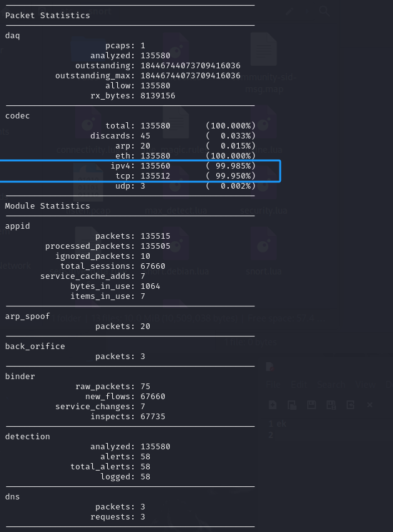Click the discards percentage 0.033%

231,136
